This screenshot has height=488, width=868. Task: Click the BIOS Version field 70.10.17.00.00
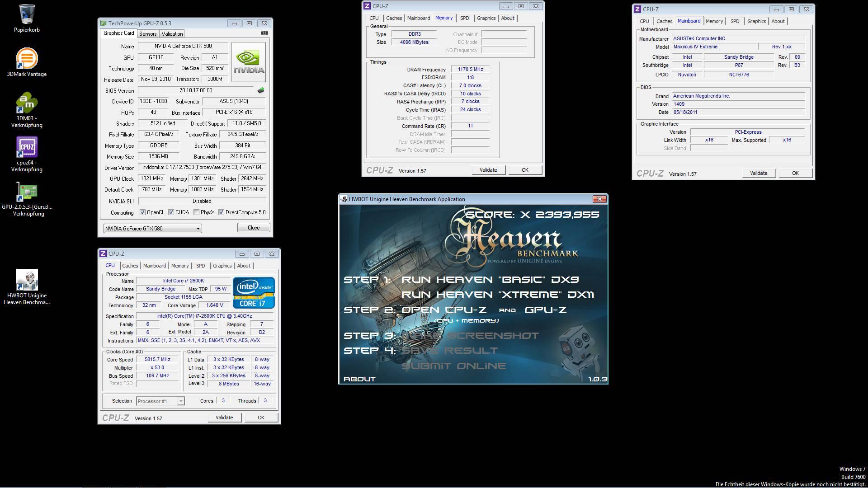point(196,90)
